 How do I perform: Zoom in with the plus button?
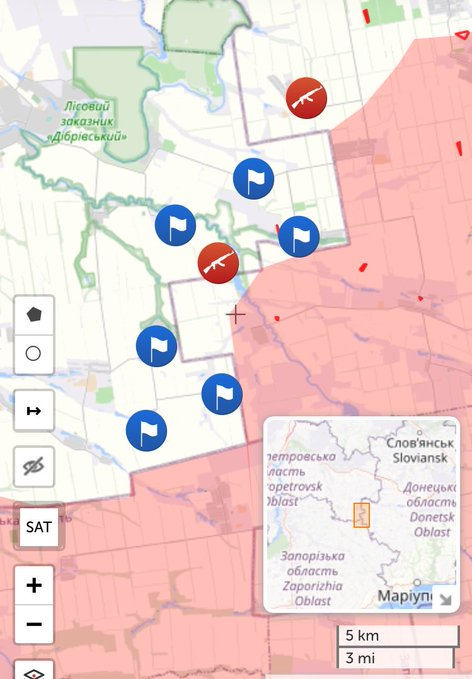(34, 585)
